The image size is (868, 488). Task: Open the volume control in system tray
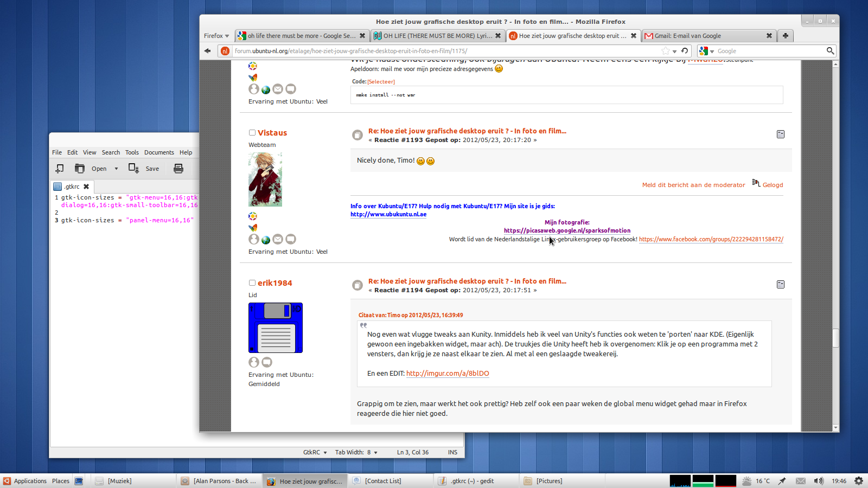tap(819, 481)
